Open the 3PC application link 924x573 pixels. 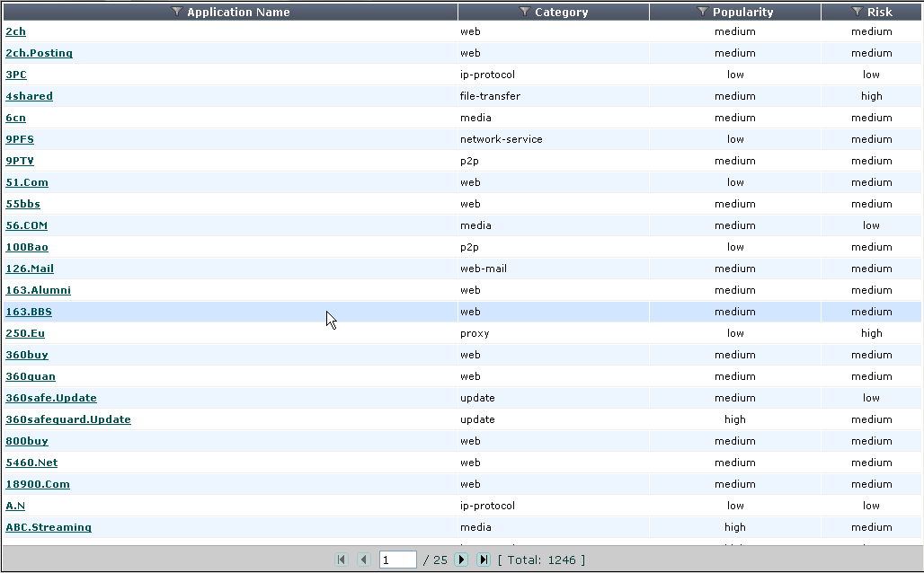tap(16, 75)
